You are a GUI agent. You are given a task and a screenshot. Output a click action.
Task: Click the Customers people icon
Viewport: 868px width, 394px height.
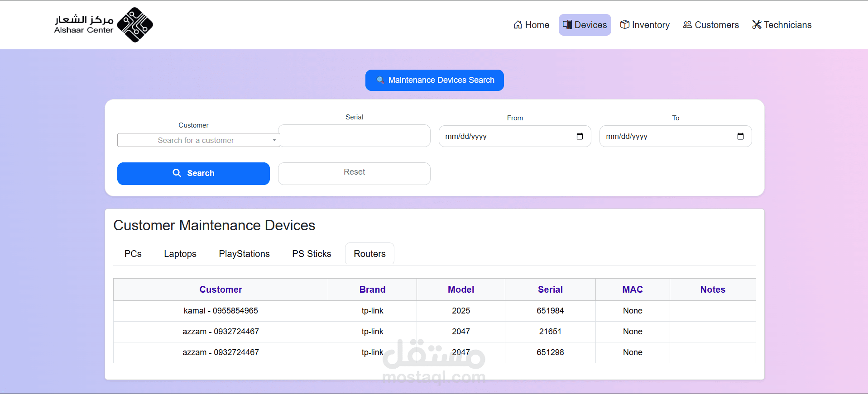click(688, 25)
